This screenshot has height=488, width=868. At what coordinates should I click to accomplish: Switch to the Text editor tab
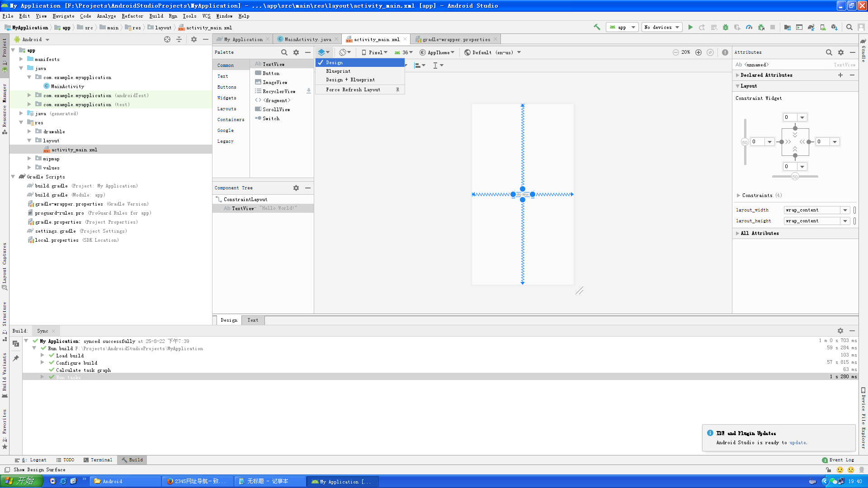(253, 320)
